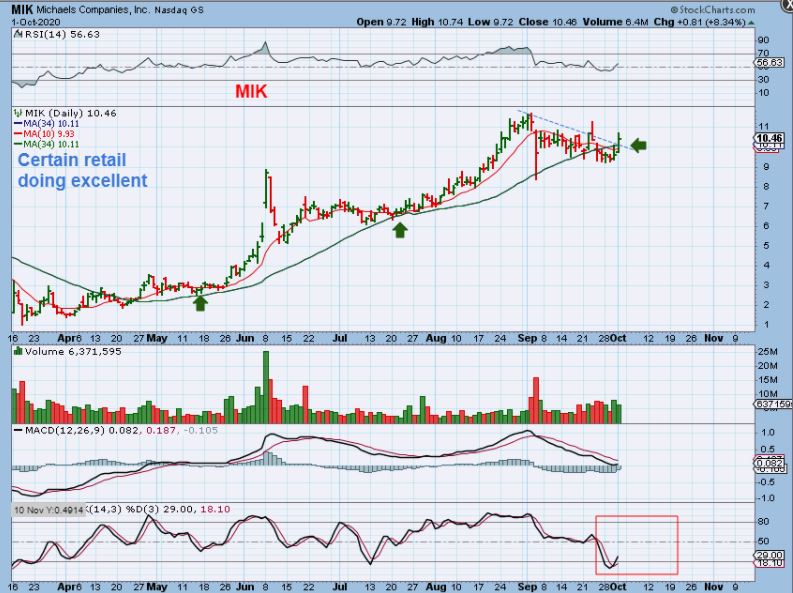Click the red MA(10) legend line swatch

[x=18, y=134]
